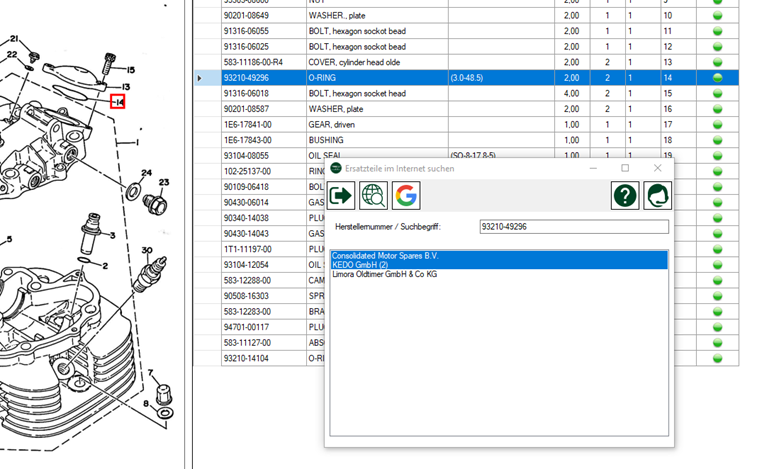
Task: Click the support headset icon
Action: pos(657,196)
